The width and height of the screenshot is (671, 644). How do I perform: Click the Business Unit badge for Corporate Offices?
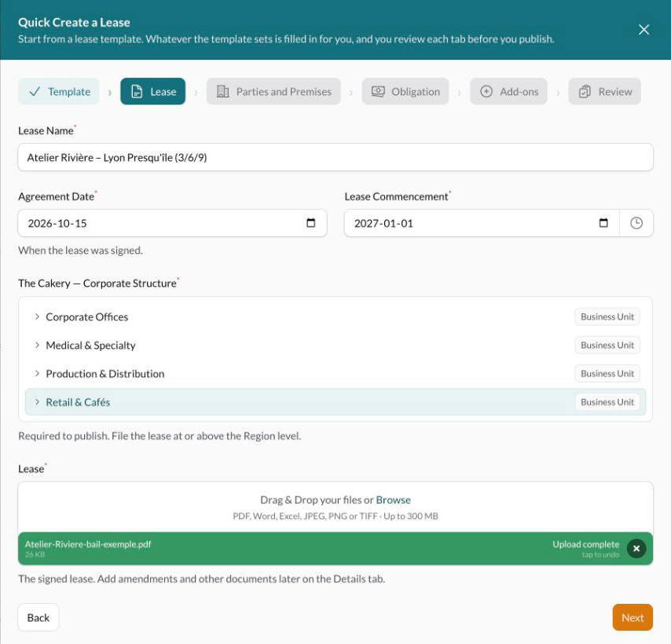[607, 317]
